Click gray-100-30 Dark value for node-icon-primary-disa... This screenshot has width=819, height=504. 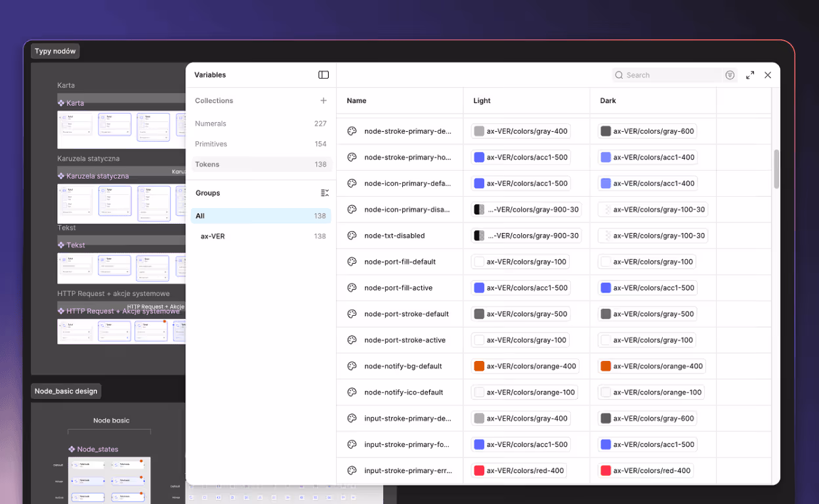[x=653, y=209]
